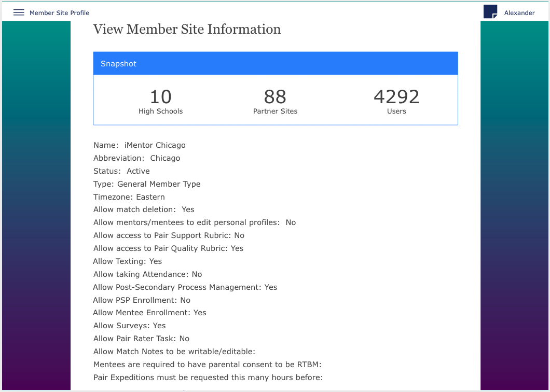Open the Alexander user name menu
Image resolution: width=550 pixels, height=392 pixels.
519,13
